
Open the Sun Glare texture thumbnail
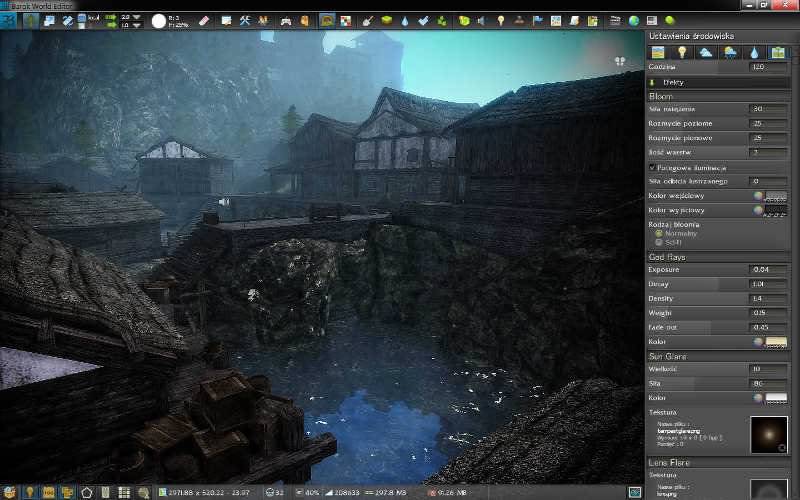(768, 434)
